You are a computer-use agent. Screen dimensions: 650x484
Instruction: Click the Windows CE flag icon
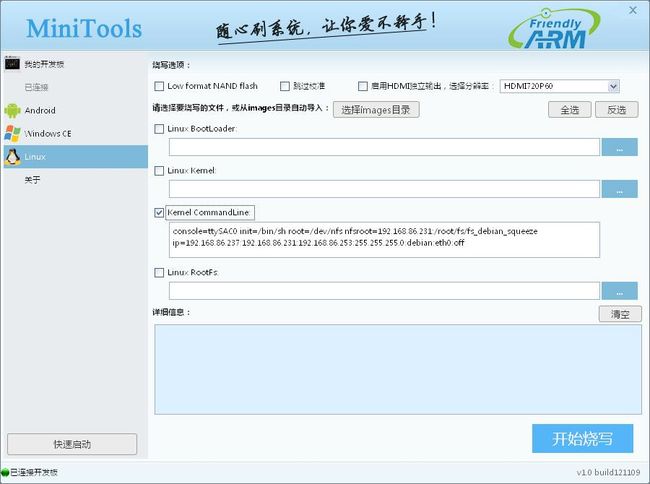12,133
